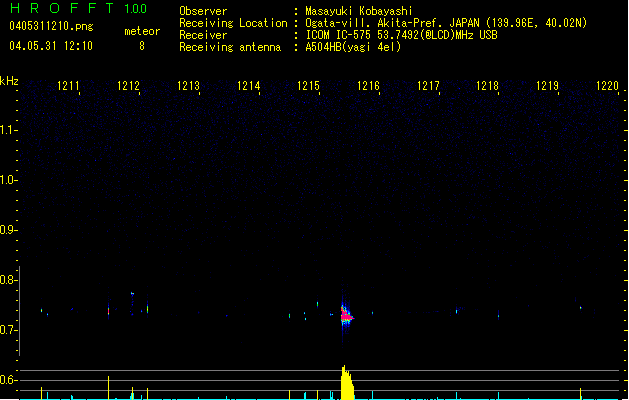This screenshot has width=629, height=400.
Task: Click the meteor count value 8
Action: [x=142, y=46]
